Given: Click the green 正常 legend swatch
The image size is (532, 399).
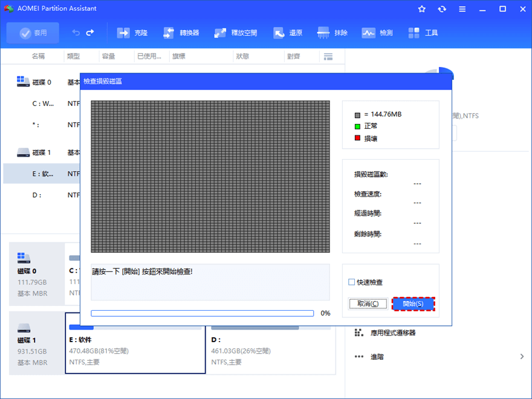Looking at the screenshot, I should pos(357,126).
